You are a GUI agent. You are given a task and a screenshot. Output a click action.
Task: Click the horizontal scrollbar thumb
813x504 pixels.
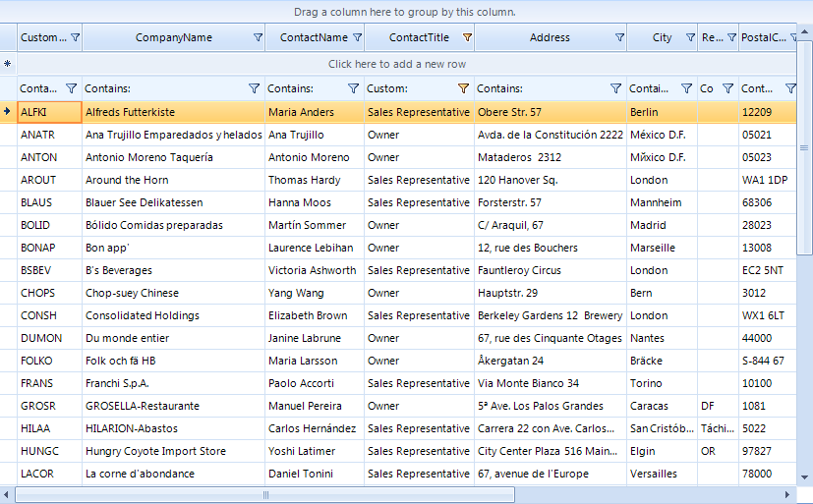pyautogui.click(x=265, y=495)
